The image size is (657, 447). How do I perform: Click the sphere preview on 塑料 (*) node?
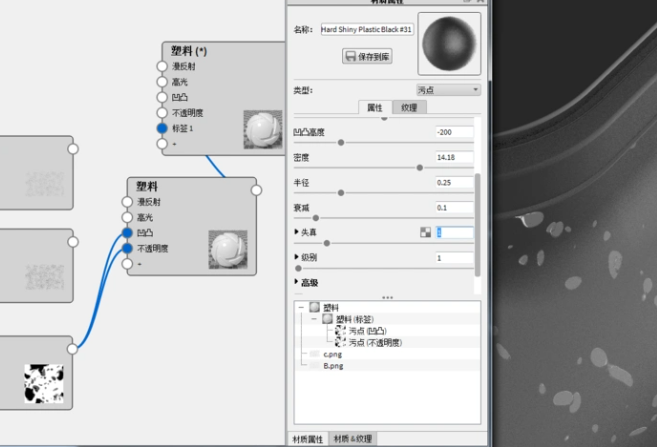click(263, 129)
